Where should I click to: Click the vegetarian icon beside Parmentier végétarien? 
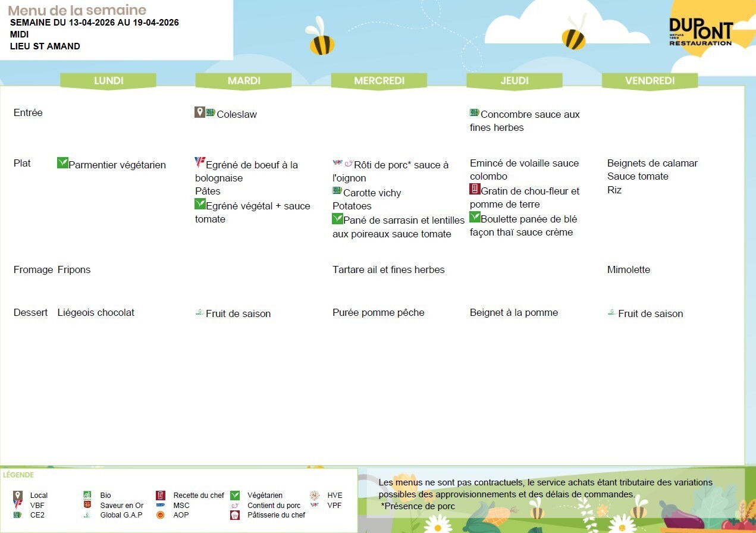click(62, 162)
